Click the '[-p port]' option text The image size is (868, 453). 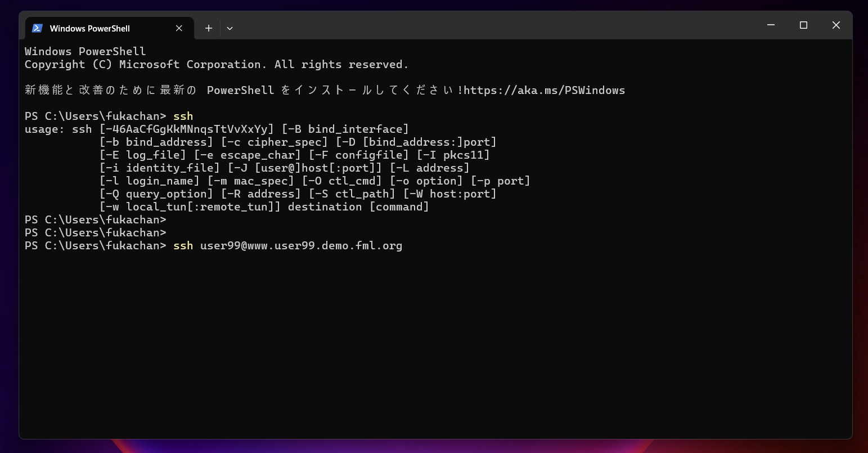coord(501,181)
